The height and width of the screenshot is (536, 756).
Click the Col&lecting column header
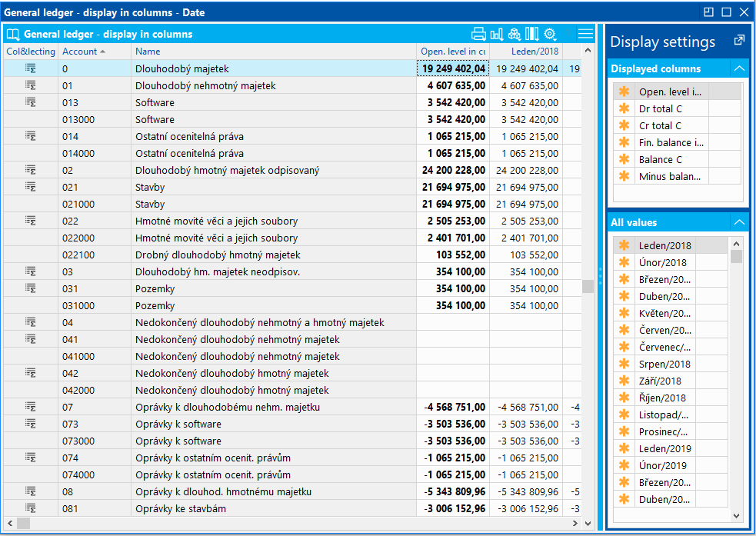pos(31,51)
